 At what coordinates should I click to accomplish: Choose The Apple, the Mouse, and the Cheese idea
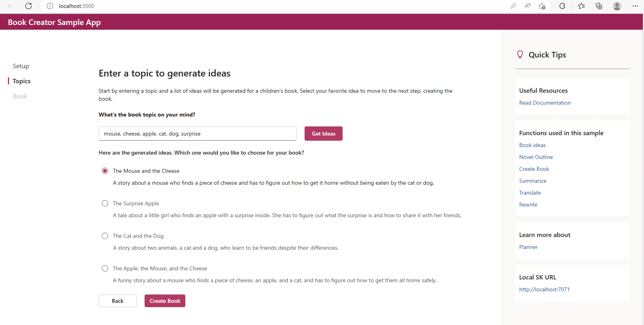[x=105, y=268]
